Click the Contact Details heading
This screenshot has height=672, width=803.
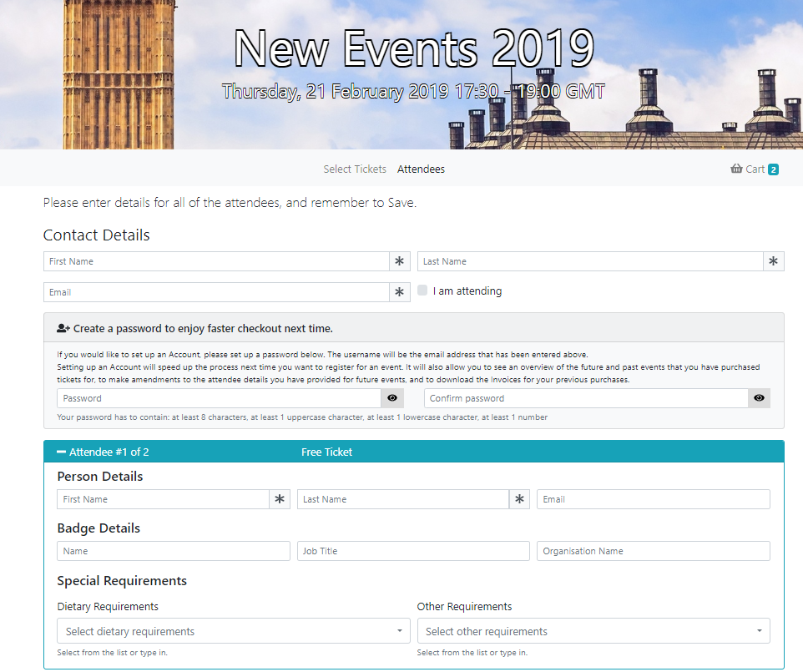96,235
